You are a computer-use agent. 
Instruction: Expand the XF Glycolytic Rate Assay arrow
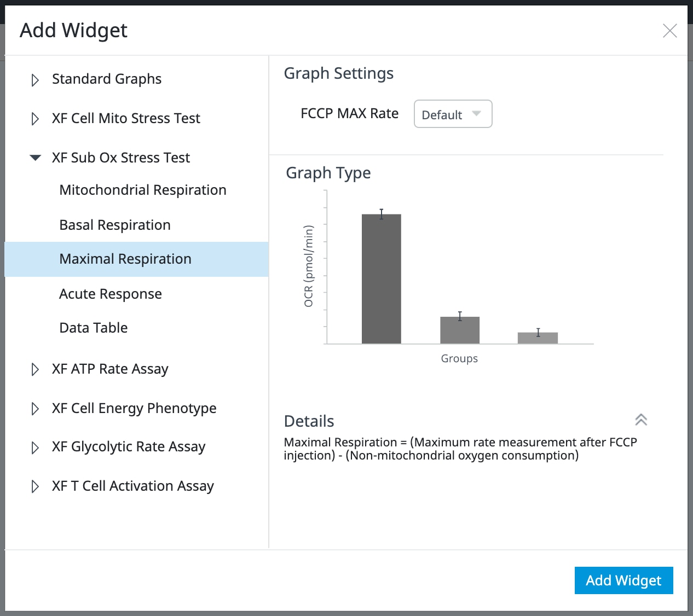pos(35,448)
